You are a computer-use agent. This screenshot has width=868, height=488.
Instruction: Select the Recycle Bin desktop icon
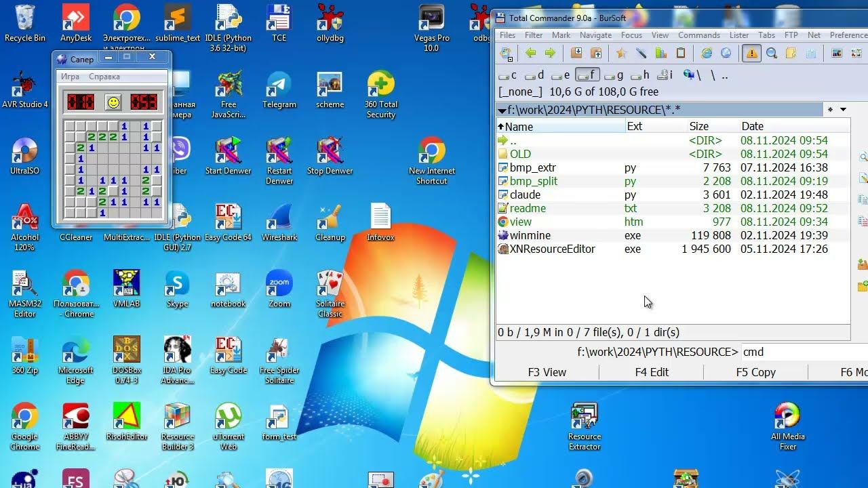24,24
